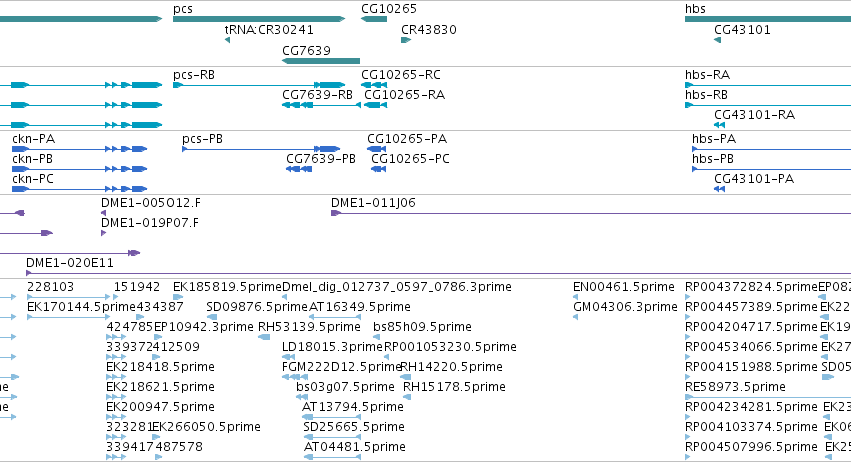Click the CG43101-PA arrows
Viewport: 851px width, 462px height.
click(720, 189)
